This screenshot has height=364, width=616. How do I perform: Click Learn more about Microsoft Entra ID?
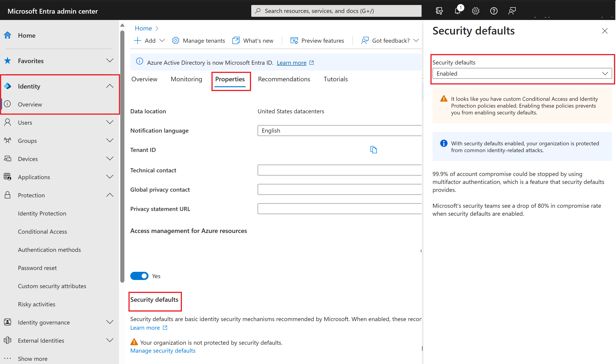pos(292,62)
